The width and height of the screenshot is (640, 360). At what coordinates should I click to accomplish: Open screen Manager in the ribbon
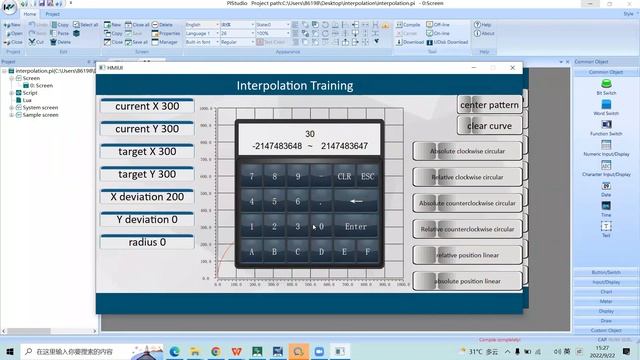(164, 42)
